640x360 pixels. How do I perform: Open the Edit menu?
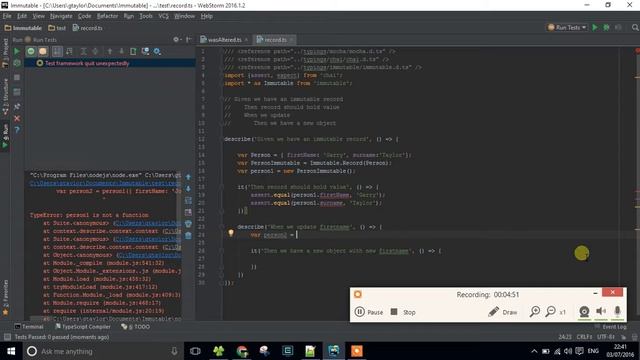[22, 16]
